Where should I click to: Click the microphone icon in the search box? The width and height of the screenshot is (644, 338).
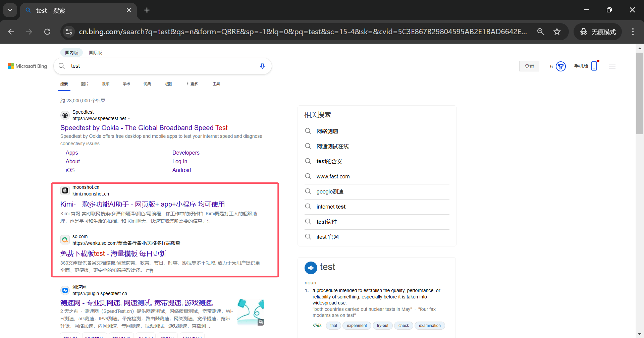coord(263,66)
